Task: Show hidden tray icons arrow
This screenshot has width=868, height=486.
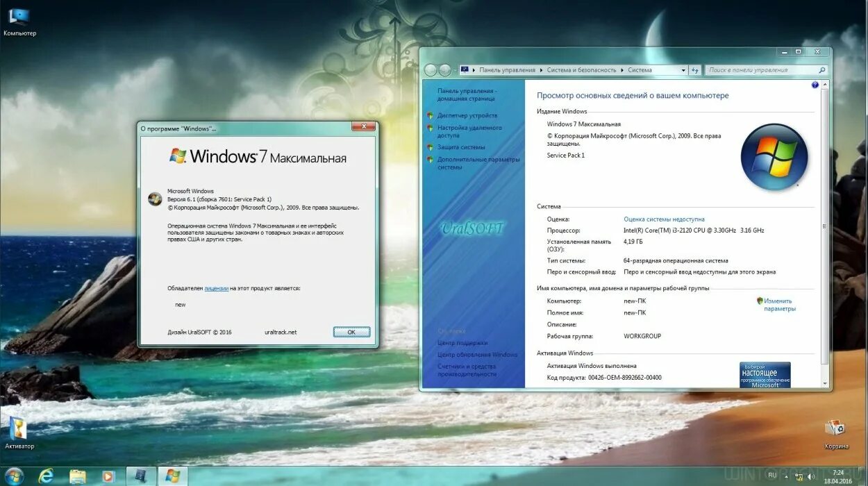Action: coord(787,477)
